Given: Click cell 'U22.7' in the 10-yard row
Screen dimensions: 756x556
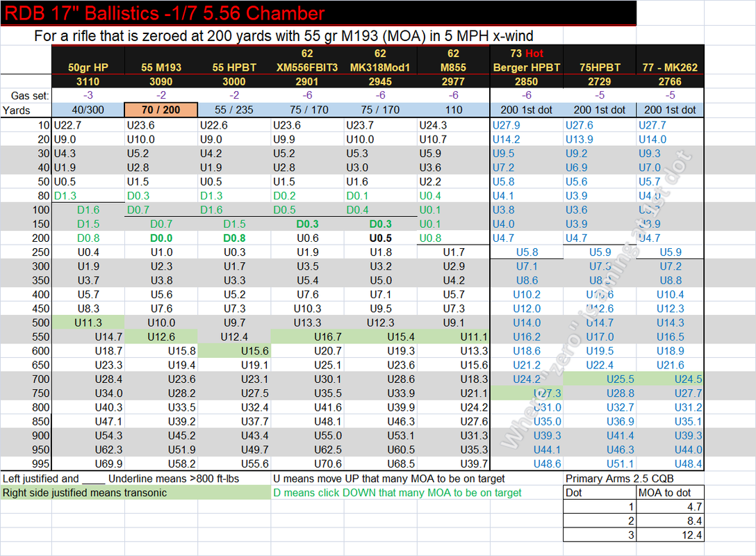Looking at the screenshot, I should click(x=88, y=125).
